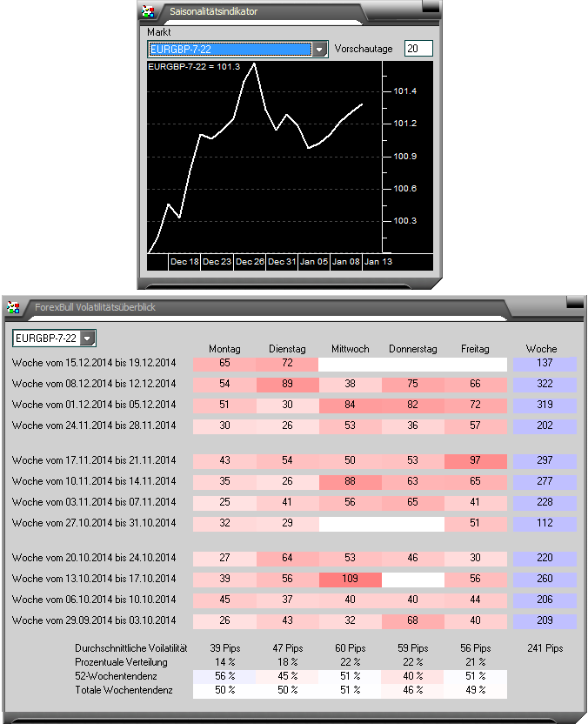Click the Saisonalitätsindikator window app icon
The width and height of the screenshot is (588, 724).
click(149, 11)
